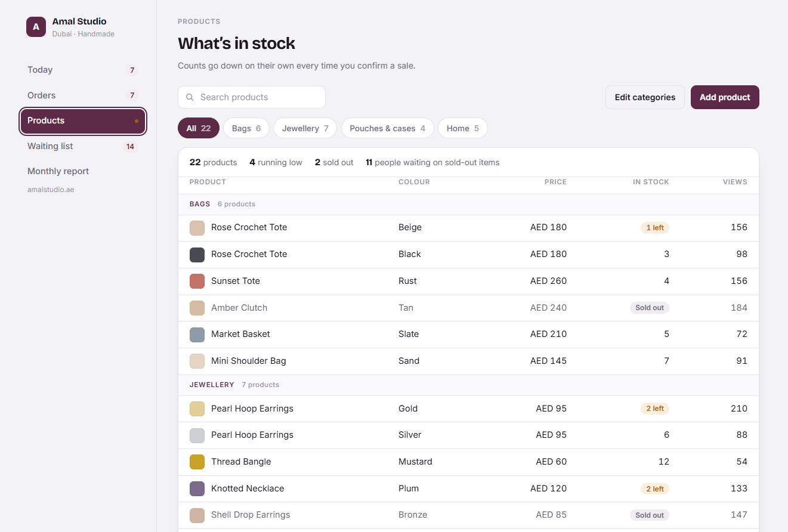788x532 pixels.
Task: Click the '1 left' badge for Beige tote
Action: (655, 228)
